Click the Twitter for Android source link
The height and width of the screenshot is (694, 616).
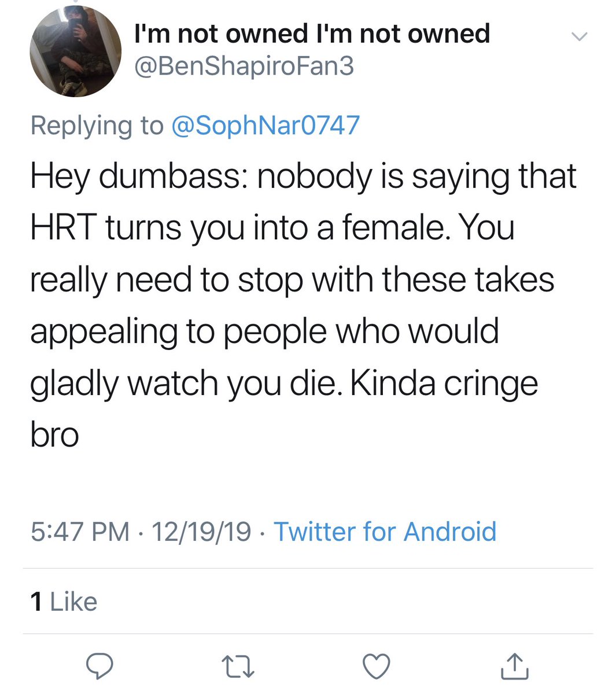(385, 531)
